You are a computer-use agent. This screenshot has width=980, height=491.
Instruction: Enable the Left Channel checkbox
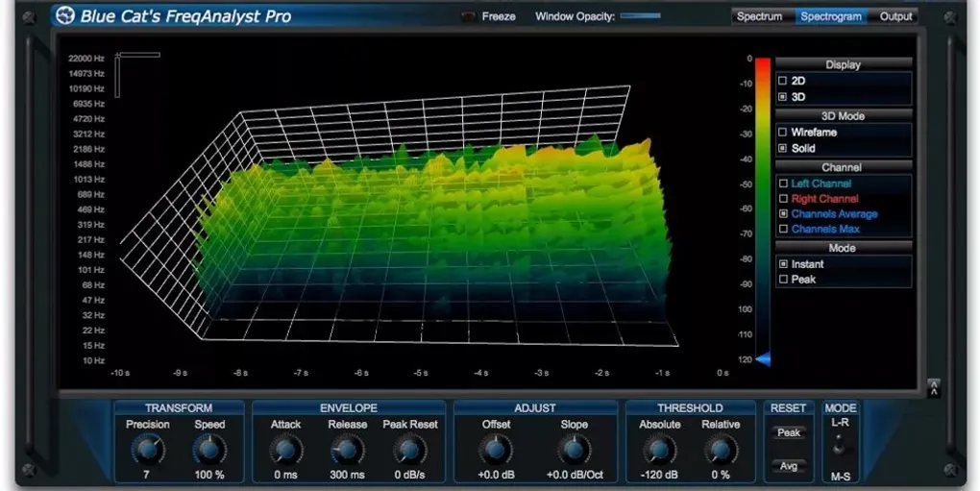[x=783, y=184]
